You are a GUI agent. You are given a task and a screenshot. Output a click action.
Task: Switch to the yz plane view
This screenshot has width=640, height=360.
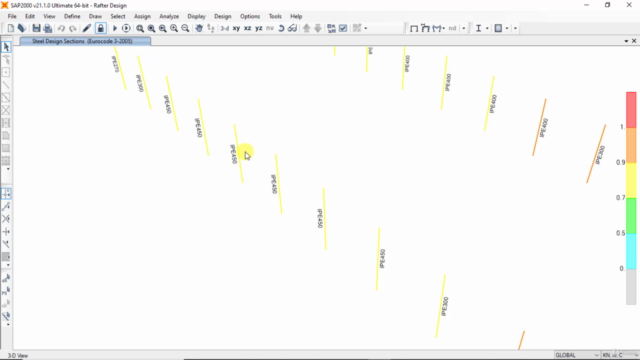(x=259, y=28)
